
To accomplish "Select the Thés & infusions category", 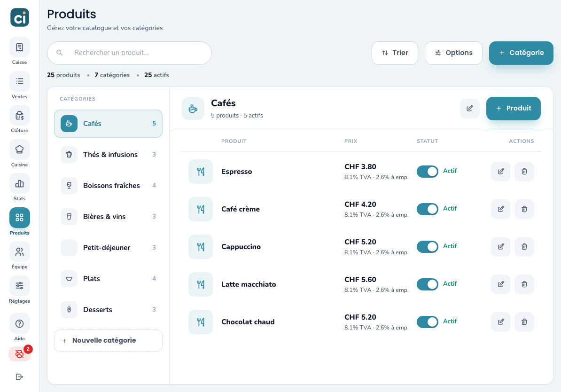I will click(x=109, y=155).
